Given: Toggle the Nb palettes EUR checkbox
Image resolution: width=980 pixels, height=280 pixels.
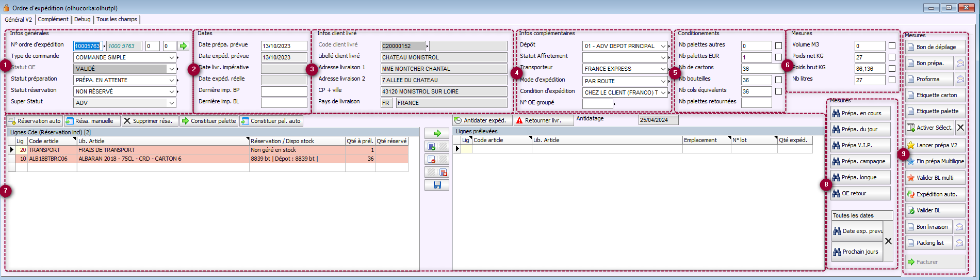Looking at the screenshot, I should coord(778,57).
